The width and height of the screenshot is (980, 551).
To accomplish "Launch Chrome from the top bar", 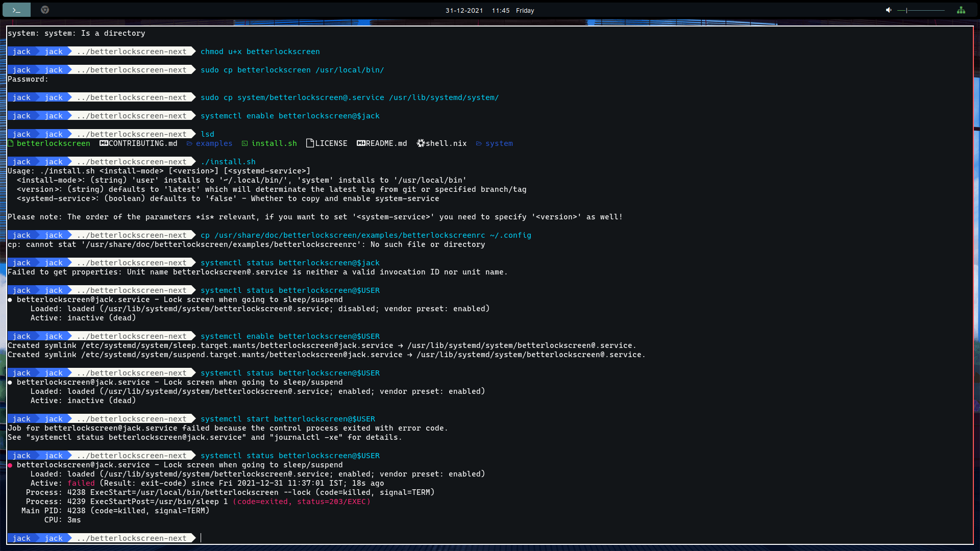I will (x=44, y=10).
